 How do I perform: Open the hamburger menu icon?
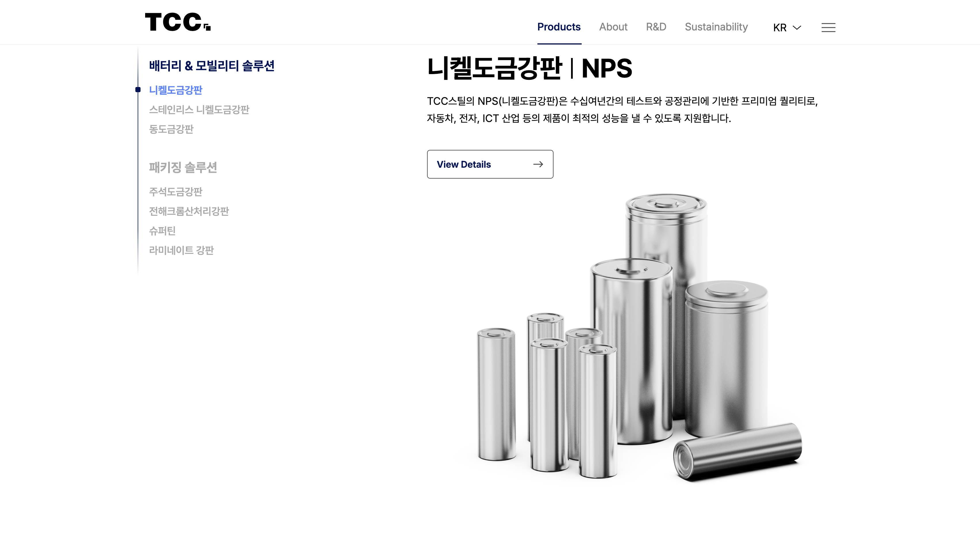coord(828,27)
